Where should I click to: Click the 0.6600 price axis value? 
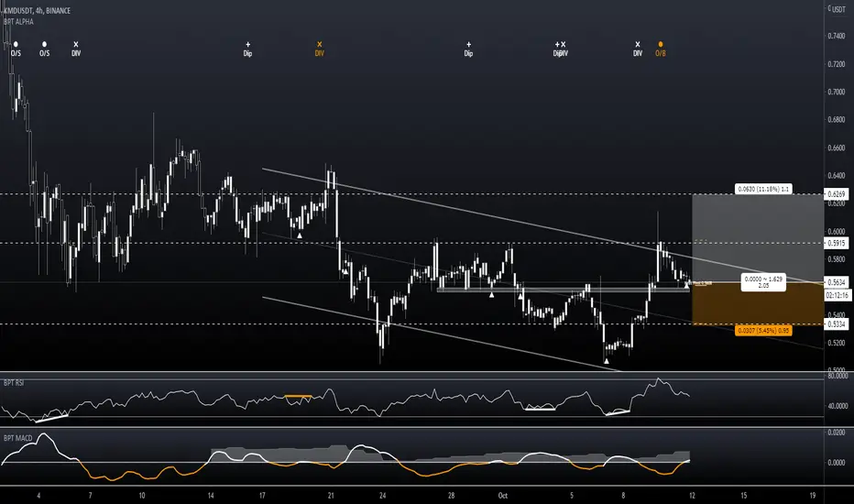(837, 148)
